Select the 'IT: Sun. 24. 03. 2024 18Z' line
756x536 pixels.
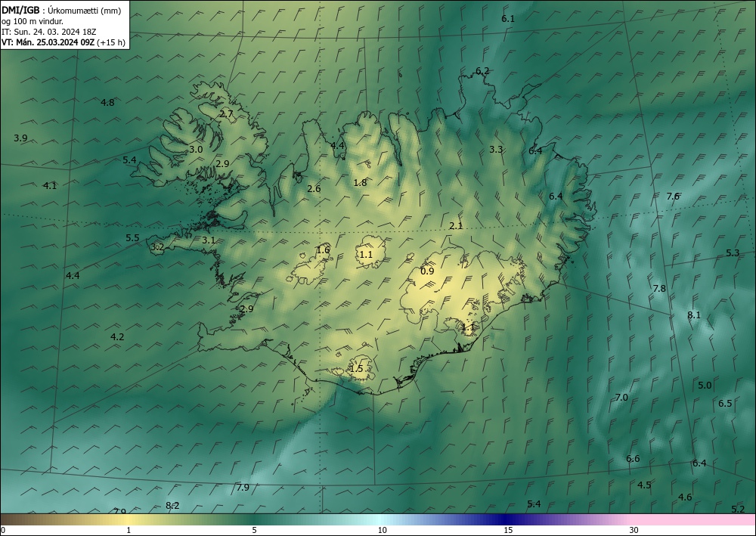[x=48, y=31]
